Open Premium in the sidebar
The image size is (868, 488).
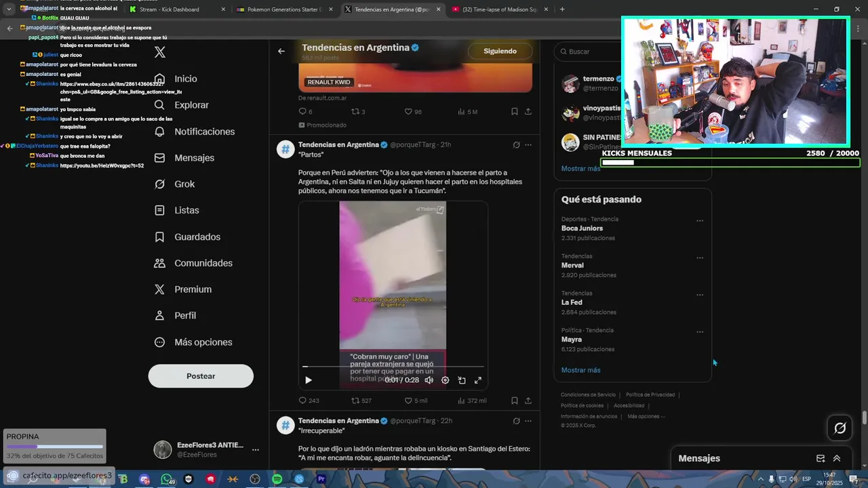tap(182, 289)
